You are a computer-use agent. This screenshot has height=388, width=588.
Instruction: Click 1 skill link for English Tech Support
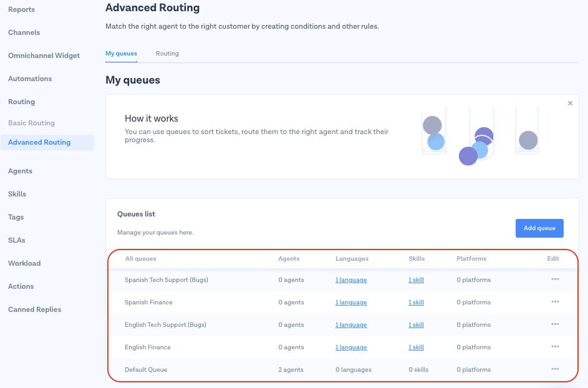coord(416,325)
